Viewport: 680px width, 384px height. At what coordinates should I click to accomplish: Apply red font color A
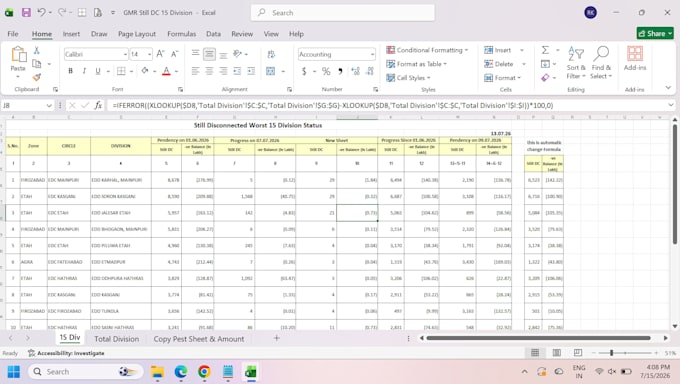click(166, 71)
